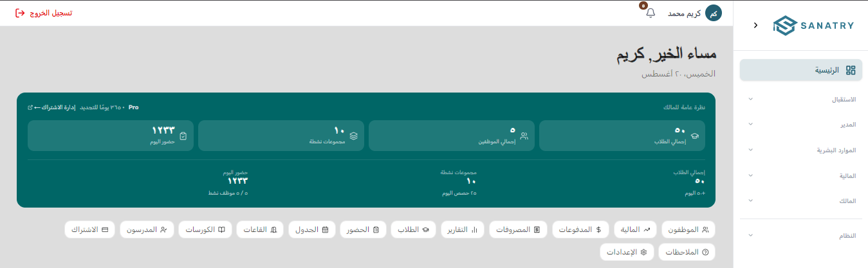Select الرئيسية in the sidebar

click(x=800, y=70)
